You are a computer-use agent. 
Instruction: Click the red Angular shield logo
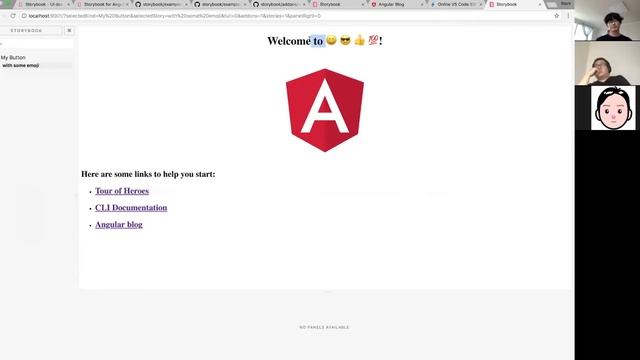pyautogui.click(x=325, y=110)
